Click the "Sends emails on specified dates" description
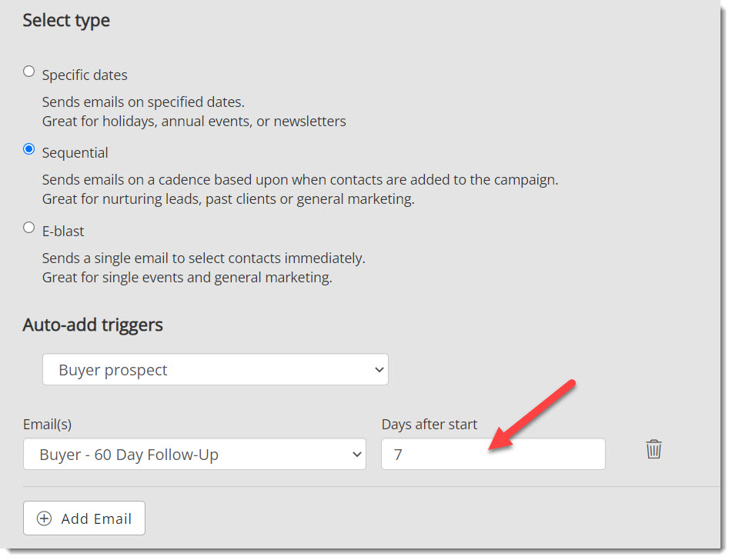Image resolution: width=732 pixels, height=560 pixels. (143, 102)
